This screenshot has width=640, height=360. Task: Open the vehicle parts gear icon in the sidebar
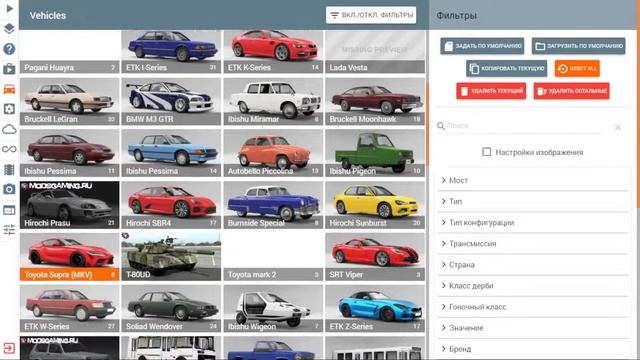9,109
